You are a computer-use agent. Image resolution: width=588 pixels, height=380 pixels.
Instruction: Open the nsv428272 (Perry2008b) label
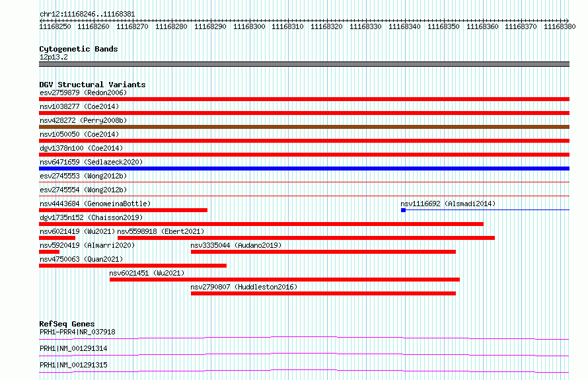tap(83, 120)
